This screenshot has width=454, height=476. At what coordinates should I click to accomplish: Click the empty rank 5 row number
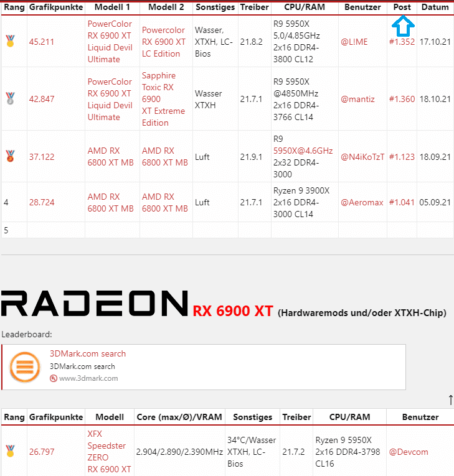coord(6,230)
